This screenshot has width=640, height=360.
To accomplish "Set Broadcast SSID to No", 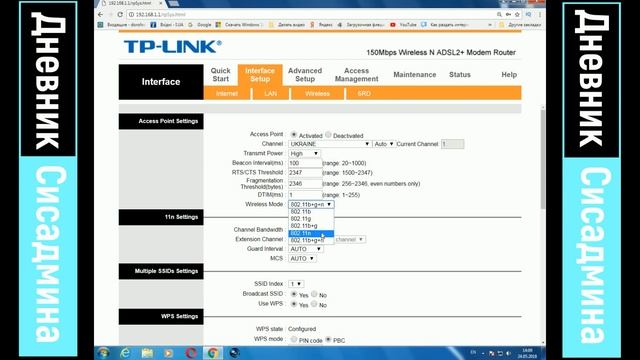I will coord(314,294).
